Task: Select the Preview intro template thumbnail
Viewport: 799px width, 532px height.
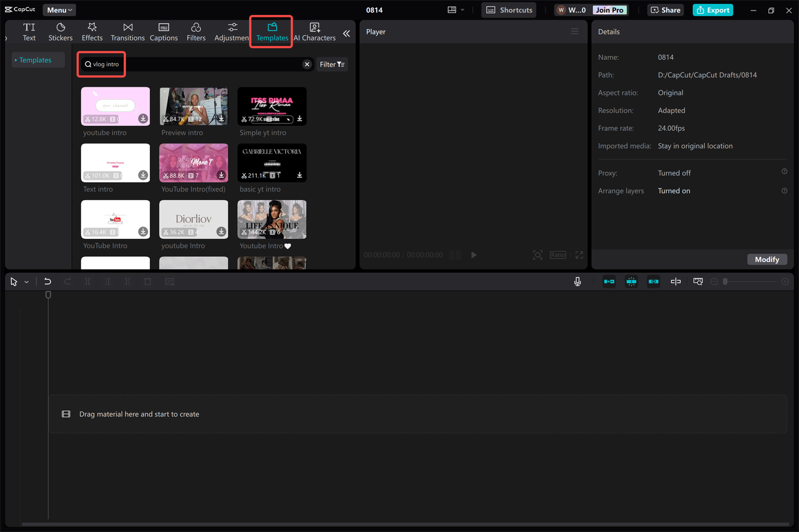Action: [194, 106]
